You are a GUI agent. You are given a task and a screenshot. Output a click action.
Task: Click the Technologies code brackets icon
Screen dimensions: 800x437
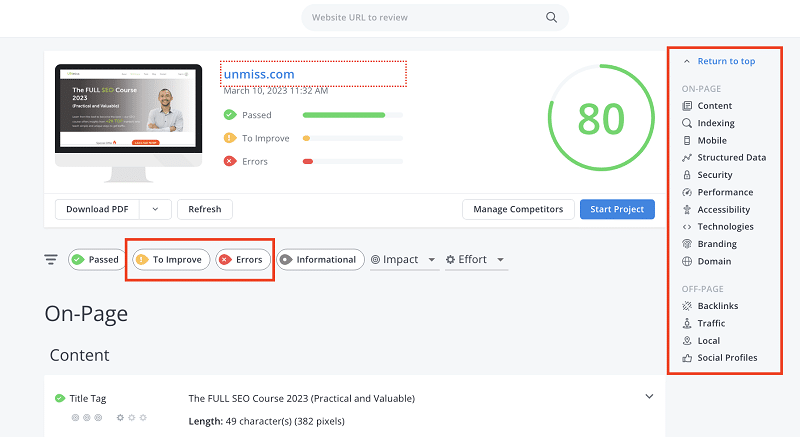pyautogui.click(x=687, y=227)
